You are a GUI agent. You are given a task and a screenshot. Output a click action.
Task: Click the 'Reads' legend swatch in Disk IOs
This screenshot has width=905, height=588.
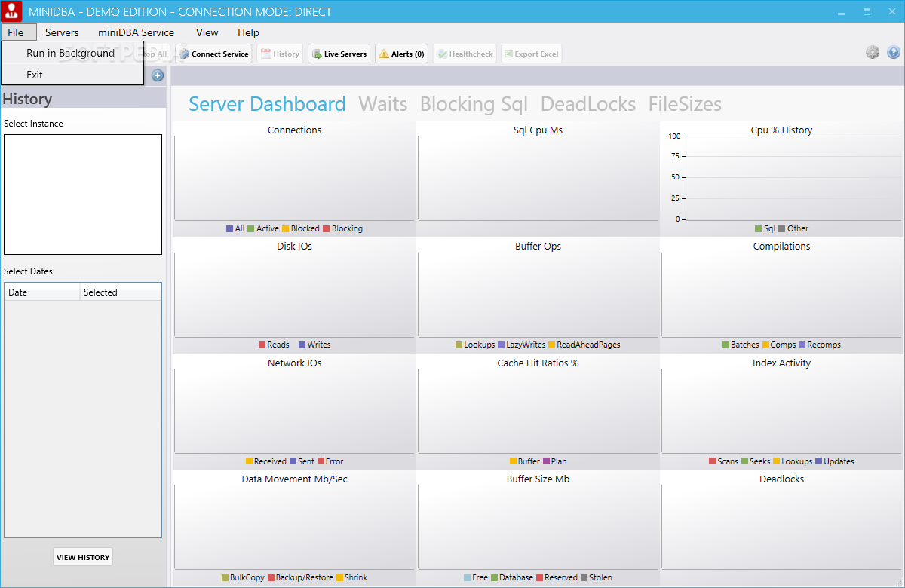tap(262, 345)
